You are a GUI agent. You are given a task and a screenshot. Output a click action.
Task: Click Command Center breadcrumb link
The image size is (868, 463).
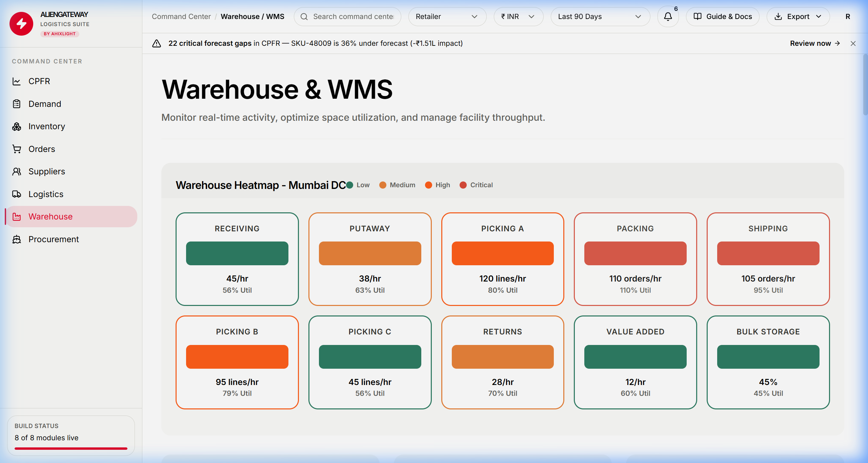181,17
